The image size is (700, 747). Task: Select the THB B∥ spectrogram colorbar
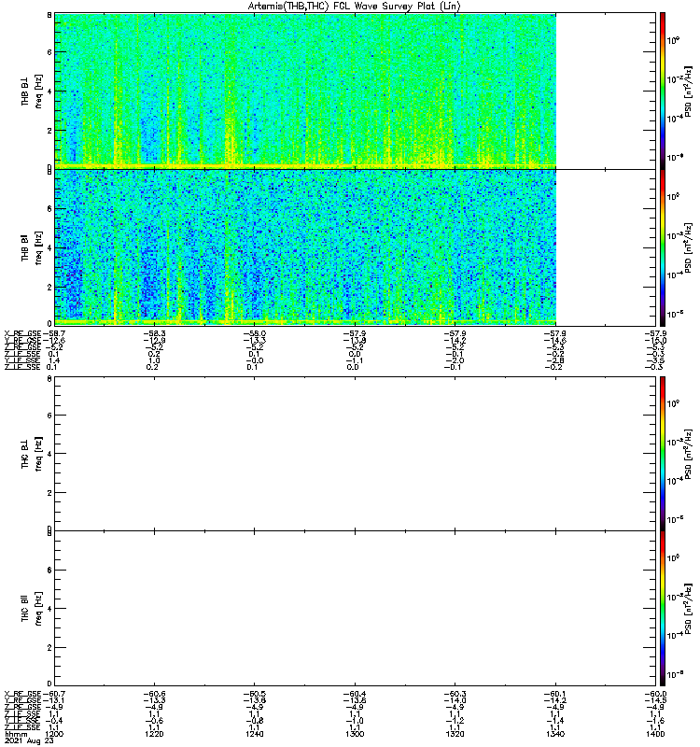[663, 247]
